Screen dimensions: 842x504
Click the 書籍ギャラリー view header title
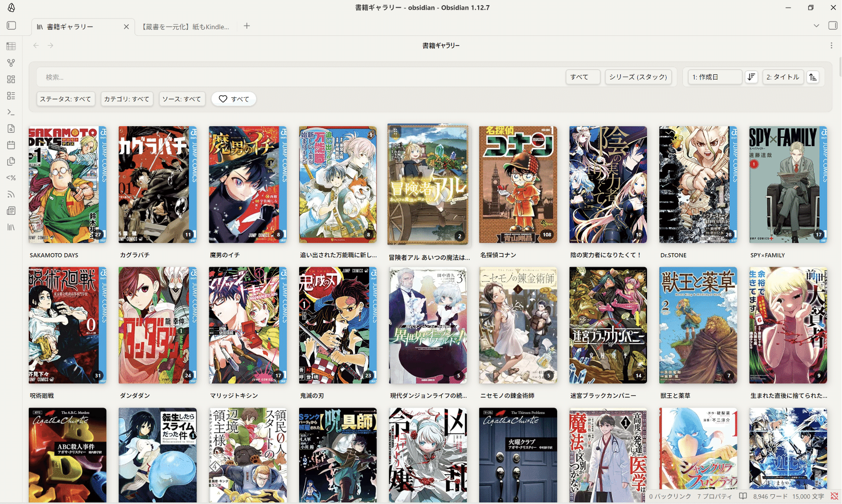click(441, 46)
